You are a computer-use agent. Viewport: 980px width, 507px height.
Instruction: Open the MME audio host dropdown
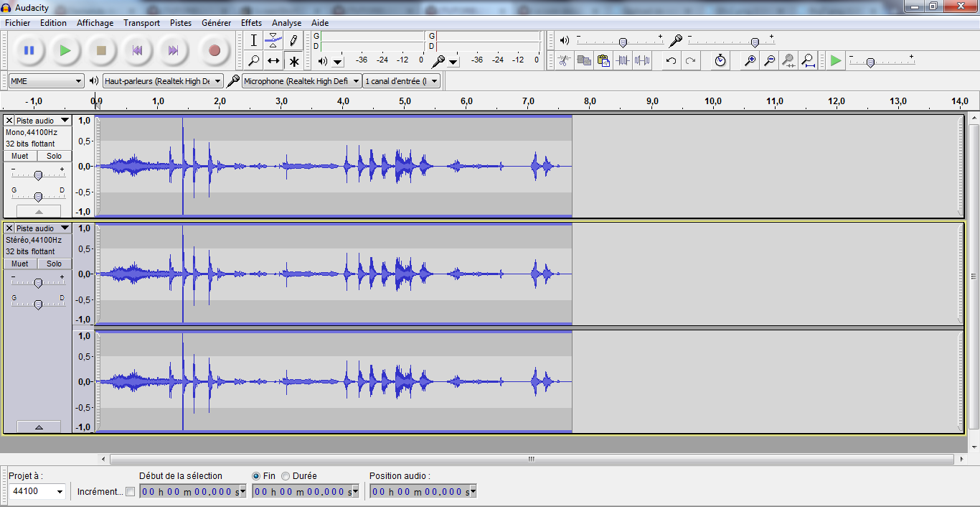pos(45,80)
